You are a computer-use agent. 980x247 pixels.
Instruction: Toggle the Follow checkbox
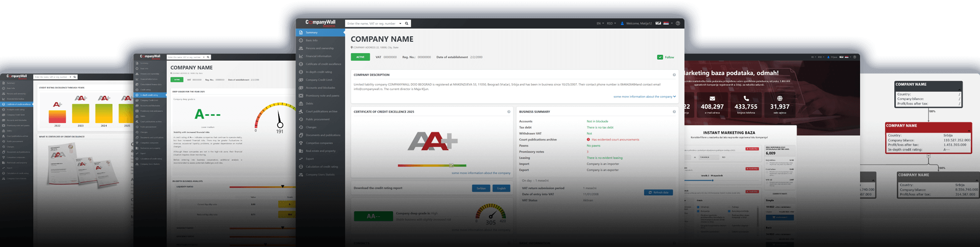tap(660, 57)
